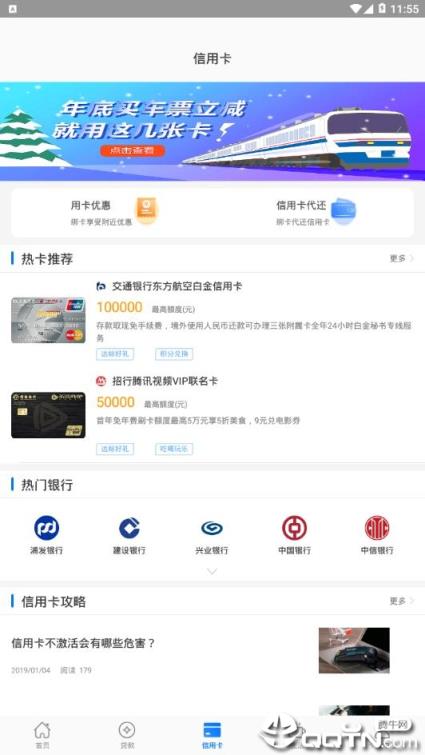Tap the 热卡推荐 section heading
This screenshot has width=425, height=755.
[x=47, y=259]
